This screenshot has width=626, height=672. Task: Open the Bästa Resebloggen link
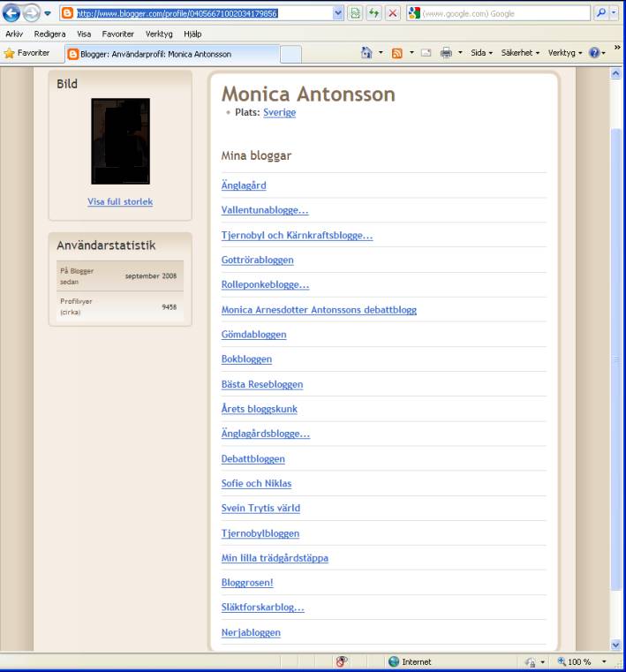262,384
